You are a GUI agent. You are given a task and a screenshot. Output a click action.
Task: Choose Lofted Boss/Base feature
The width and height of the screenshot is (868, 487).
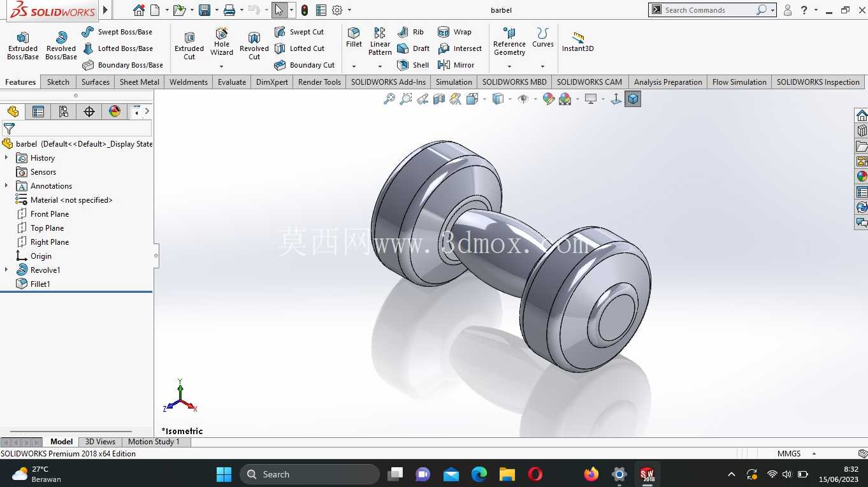117,48
